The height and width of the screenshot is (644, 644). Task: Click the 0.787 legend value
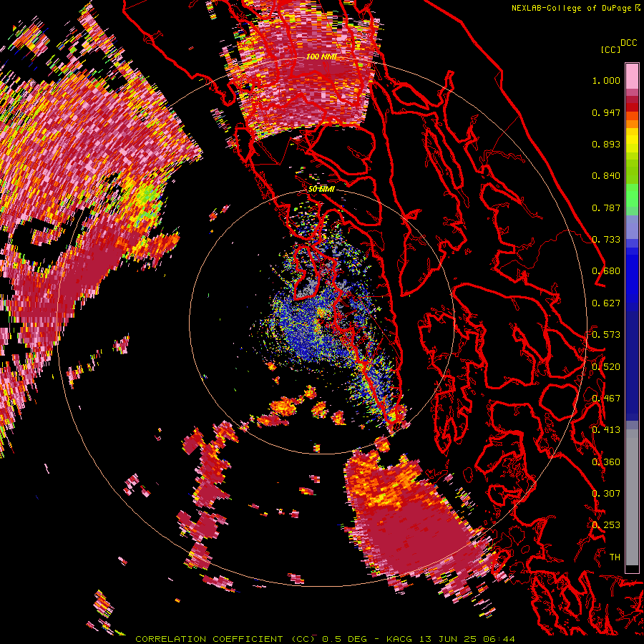click(606, 208)
